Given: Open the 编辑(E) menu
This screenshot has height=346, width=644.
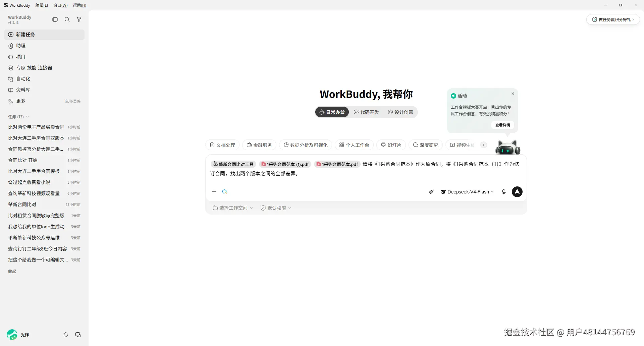Looking at the screenshot, I should coord(42,5).
